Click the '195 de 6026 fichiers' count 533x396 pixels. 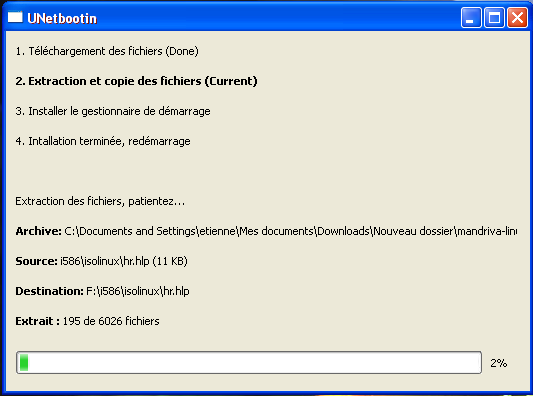tap(111, 321)
